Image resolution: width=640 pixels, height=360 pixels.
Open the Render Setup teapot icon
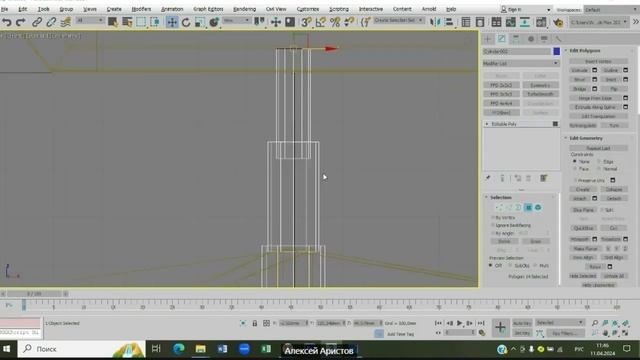coord(558,22)
